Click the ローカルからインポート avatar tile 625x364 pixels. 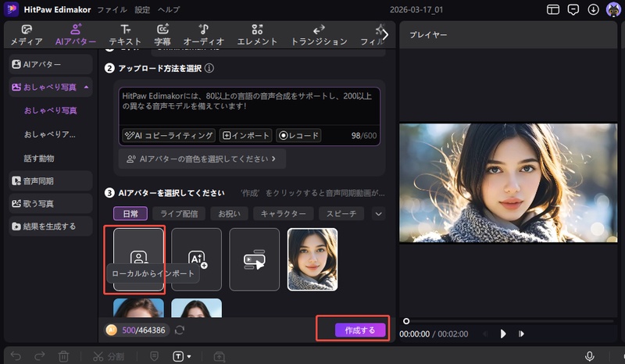pyautogui.click(x=139, y=259)
